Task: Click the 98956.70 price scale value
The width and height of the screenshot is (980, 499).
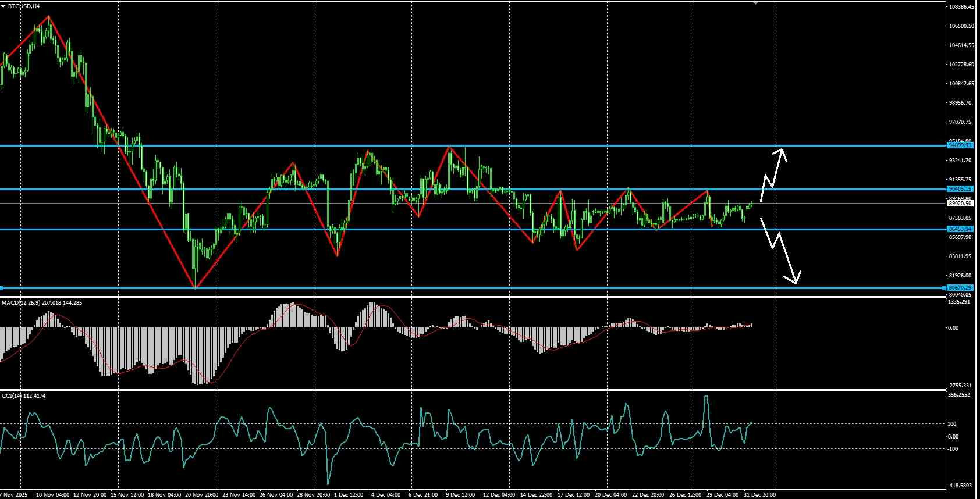Action: click(x=960, y=103)
